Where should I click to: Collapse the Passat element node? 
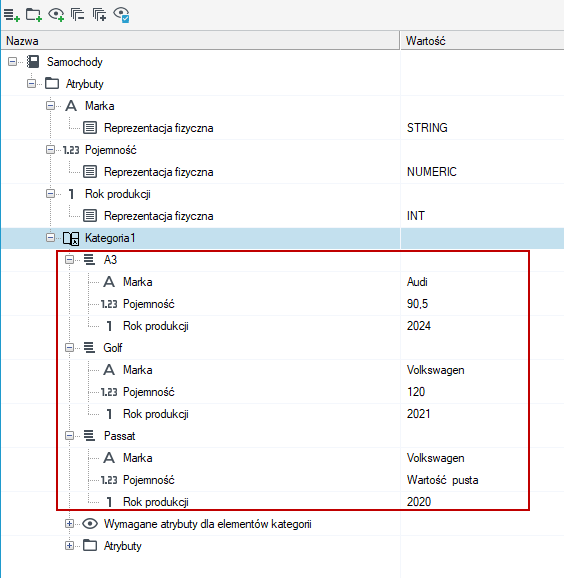[69, 436]
